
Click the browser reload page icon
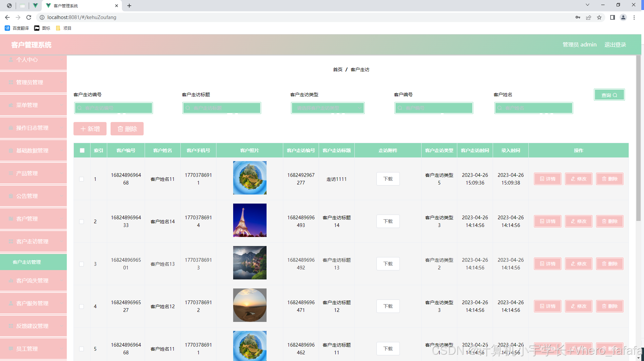click(x=29, y=17)
